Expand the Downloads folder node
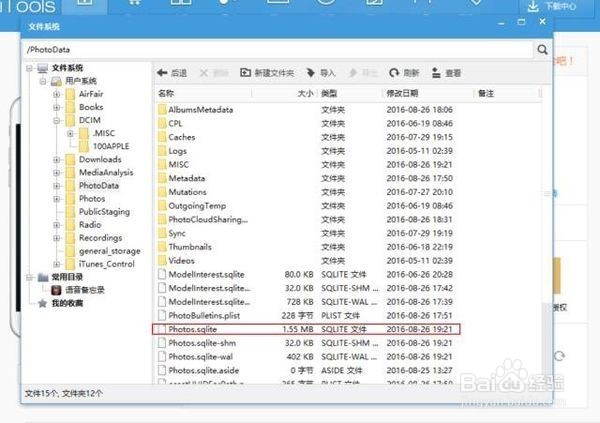600x423 pixels. (57, 160)
